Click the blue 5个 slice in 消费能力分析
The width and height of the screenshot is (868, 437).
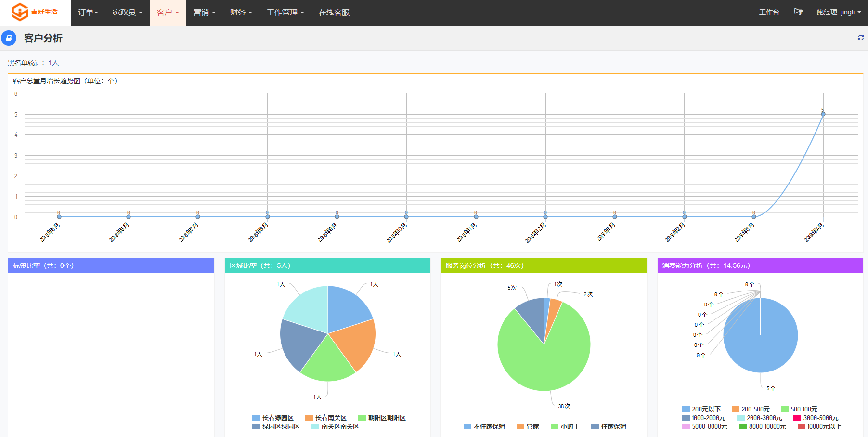coord(761,335)
